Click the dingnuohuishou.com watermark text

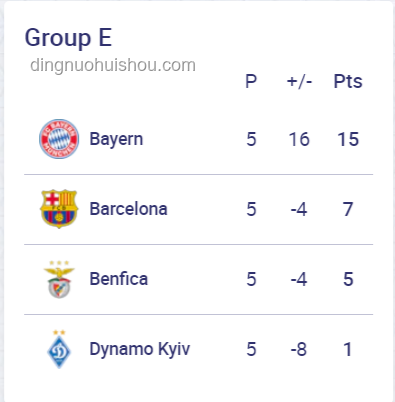point(113,65)
